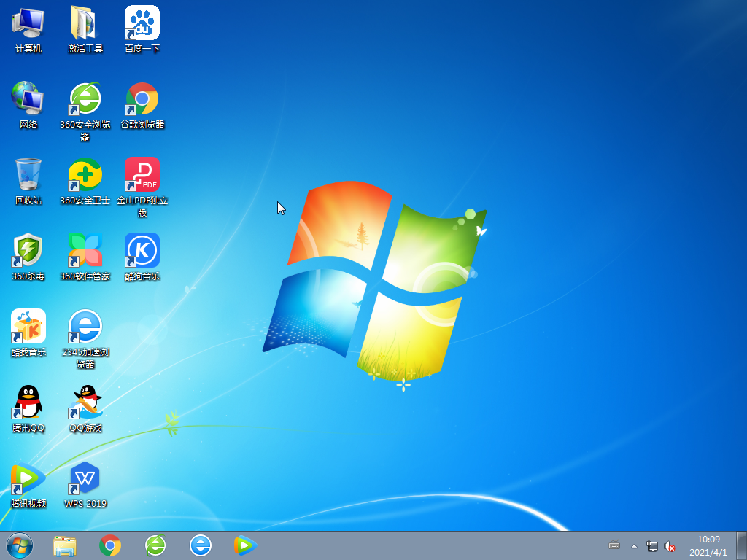This screenshot has width=747, height=560.
Task: Open File Explorer from the taskbar
Action: pyautogui.click(x=65, y=545)
